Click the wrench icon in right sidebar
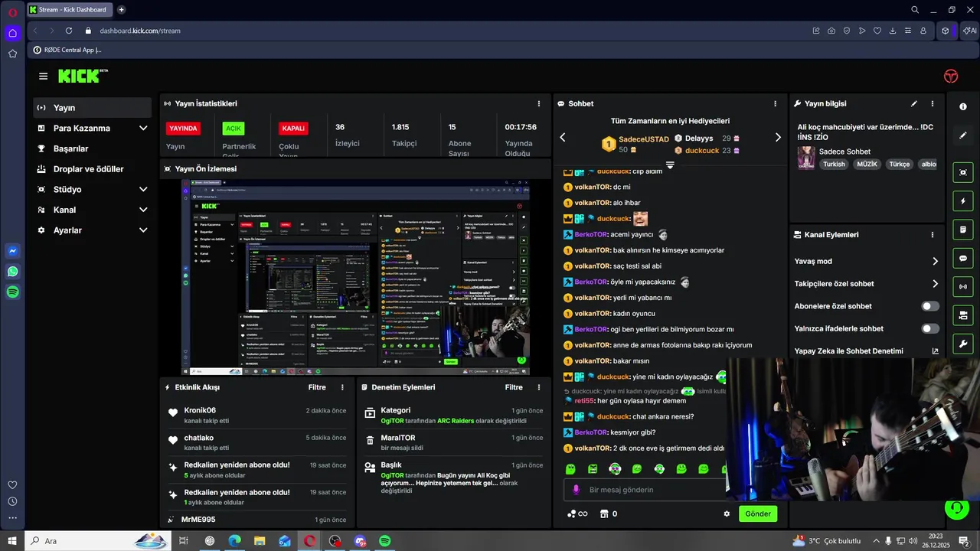The width and height of the screenshot is (980, 551). [963, 343]
